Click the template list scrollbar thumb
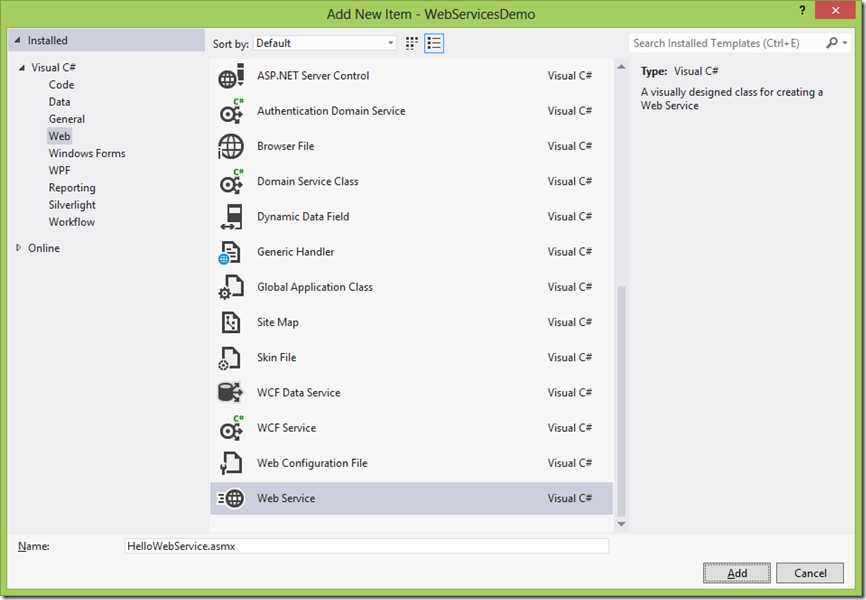The image size is (866, 600). 621,401
